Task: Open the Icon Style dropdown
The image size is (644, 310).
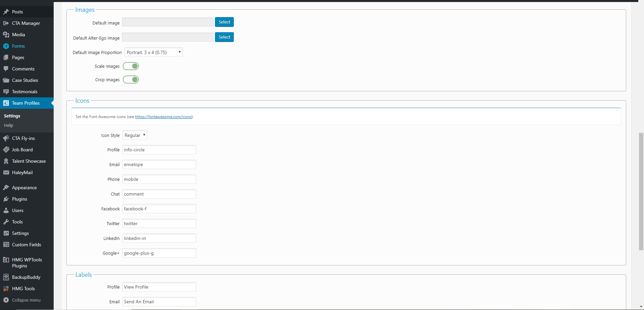Action: tap(135, 135)
